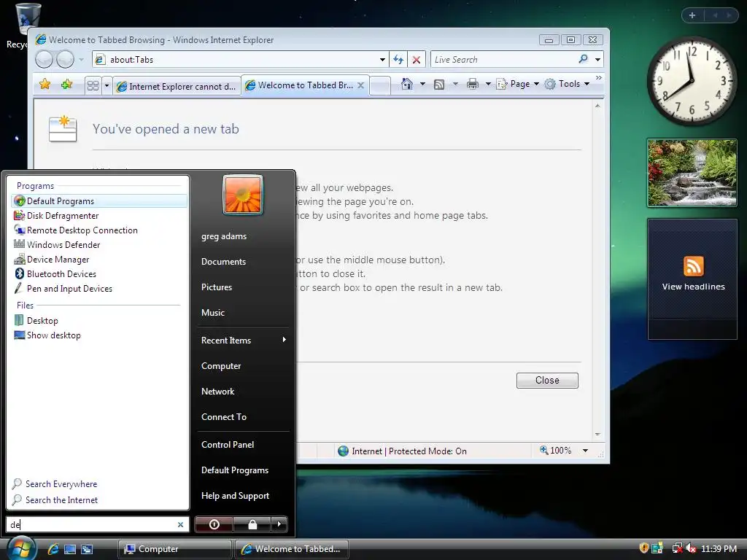Click the Favorites Center star icon
This screenshot has width=747, height=560.
[44, 85]
